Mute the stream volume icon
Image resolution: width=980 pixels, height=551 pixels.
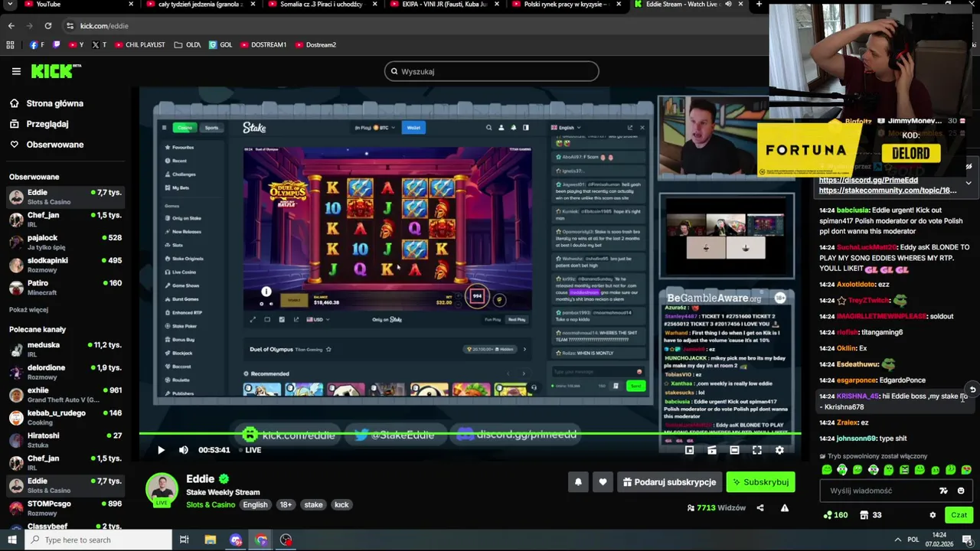[184, 450]
